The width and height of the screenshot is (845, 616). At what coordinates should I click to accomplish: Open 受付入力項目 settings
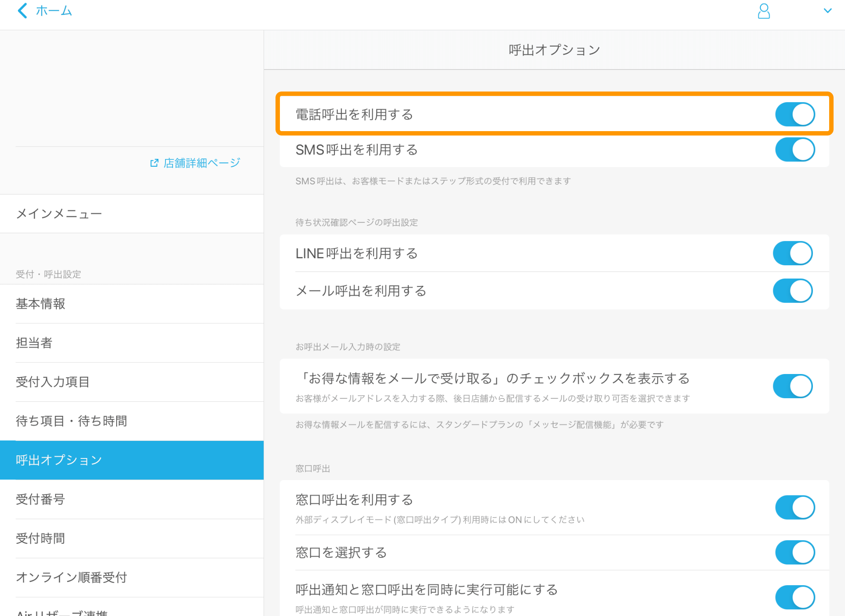132,382
